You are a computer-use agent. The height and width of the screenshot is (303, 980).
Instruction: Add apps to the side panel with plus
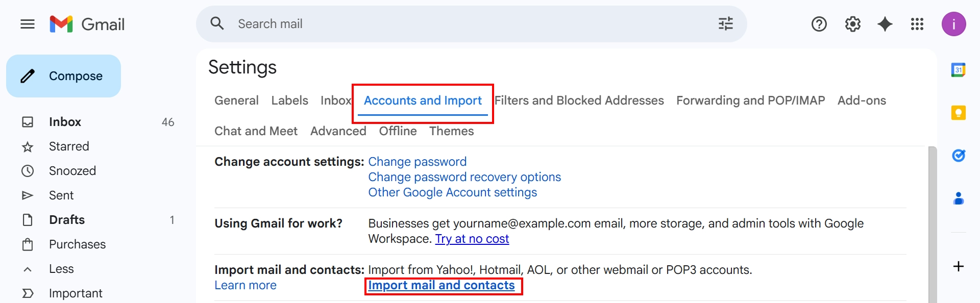[959, 266]
